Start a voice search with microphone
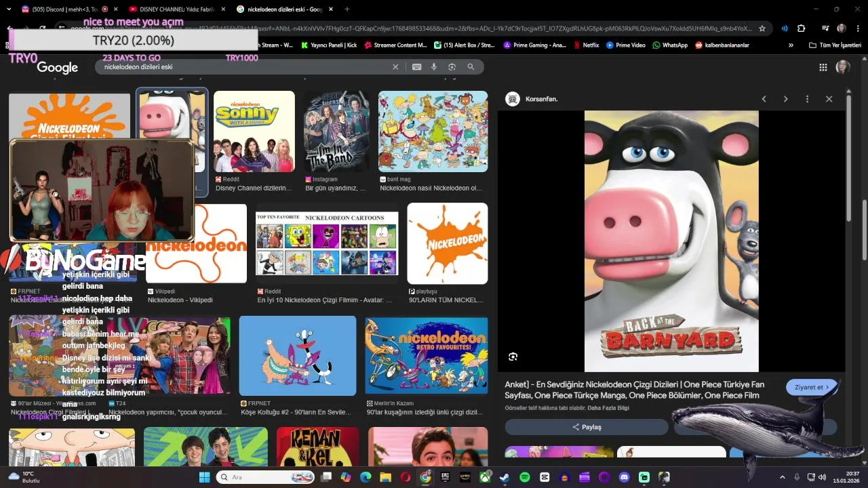This screenshot has height=488, width=868. point(434,67)
